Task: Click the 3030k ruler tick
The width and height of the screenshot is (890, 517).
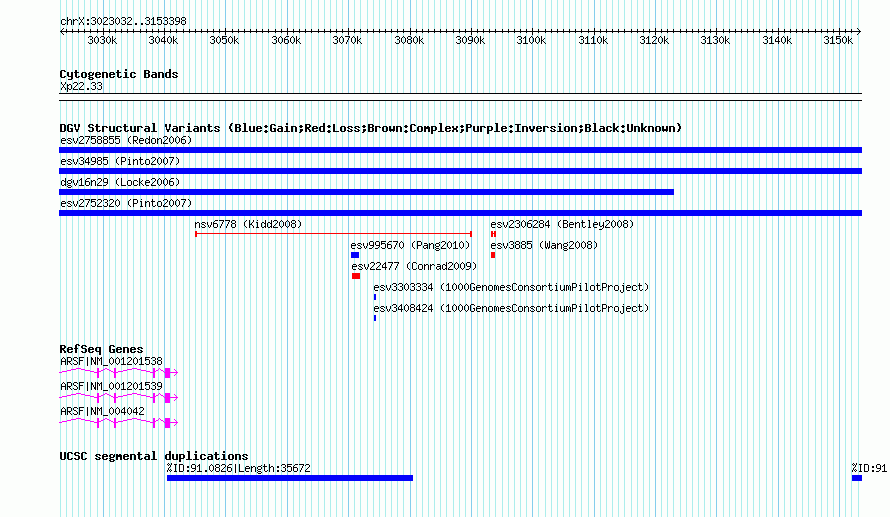Action: (x=102, y=40)
